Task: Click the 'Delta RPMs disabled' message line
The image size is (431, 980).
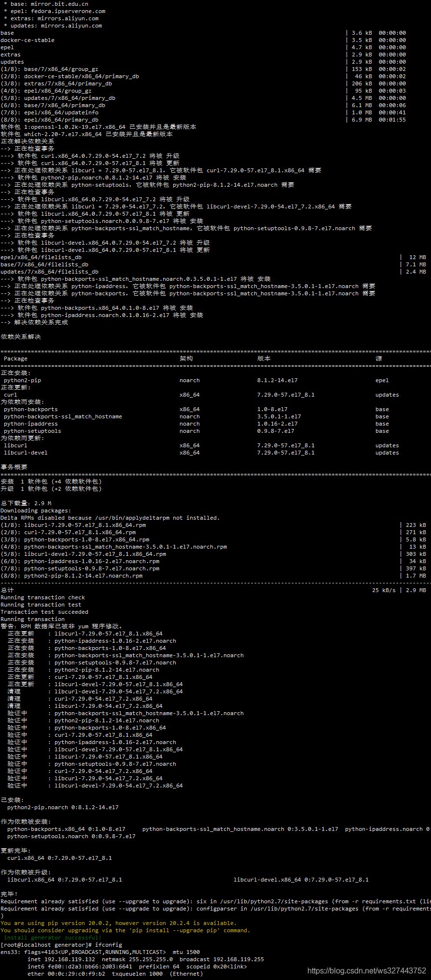Action: coord(110,518)
